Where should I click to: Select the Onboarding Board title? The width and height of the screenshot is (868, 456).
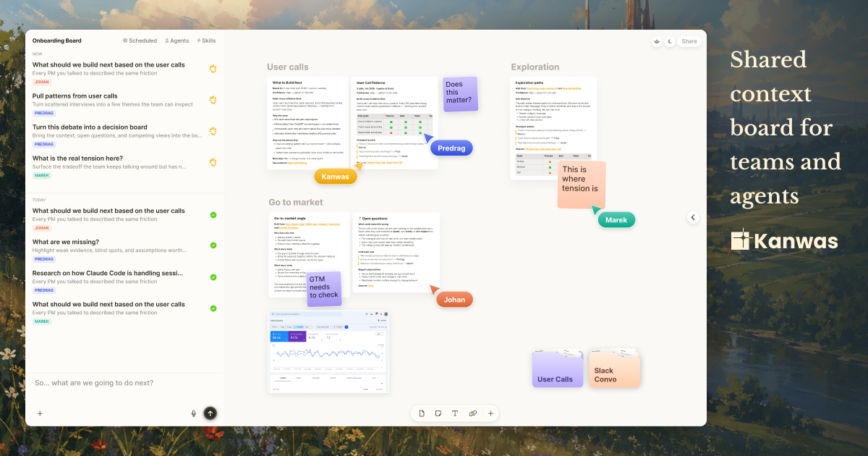[57, 41]
